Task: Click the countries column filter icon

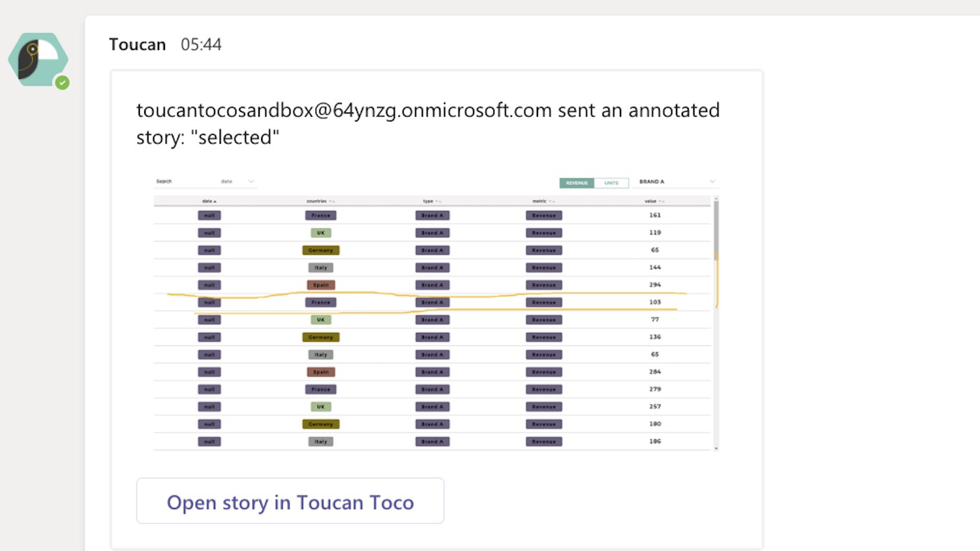Action: (x=332, y=202)
